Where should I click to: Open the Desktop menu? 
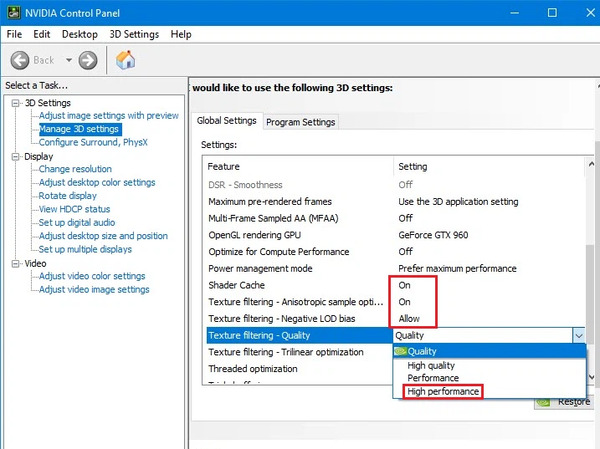point(80,34)
